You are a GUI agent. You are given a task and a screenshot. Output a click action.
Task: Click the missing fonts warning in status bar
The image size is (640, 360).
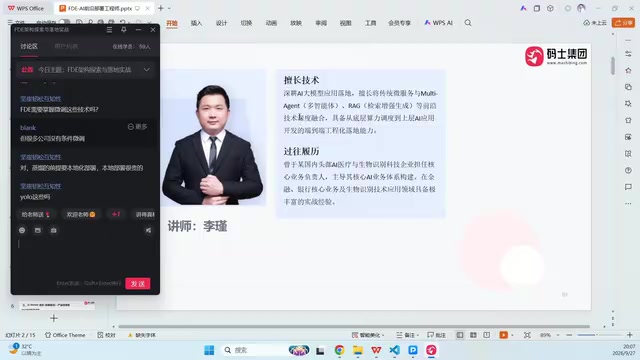click(x=142, y=335)
